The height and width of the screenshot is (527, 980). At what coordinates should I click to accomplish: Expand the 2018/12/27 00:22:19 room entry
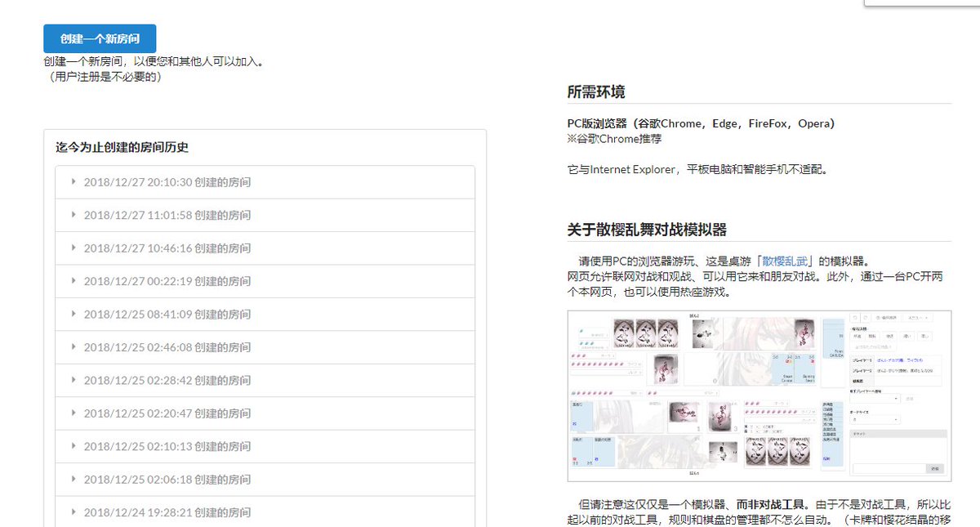[x=265, y=281]
